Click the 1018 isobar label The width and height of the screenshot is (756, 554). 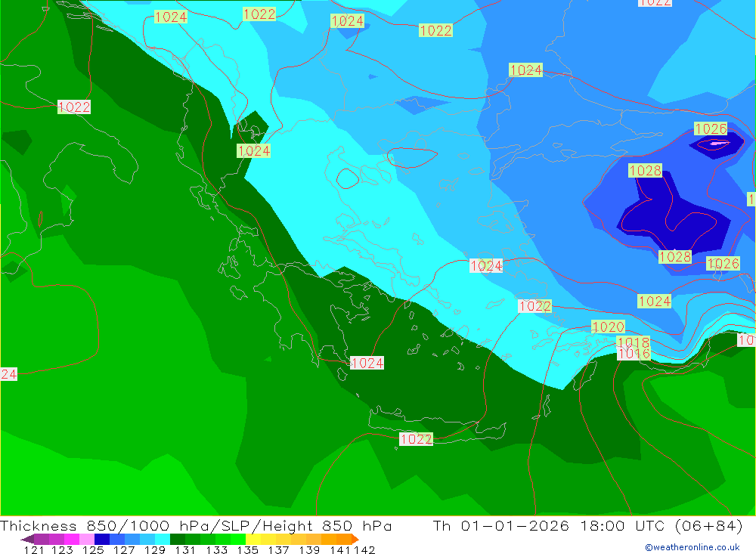tap(634, 342)
